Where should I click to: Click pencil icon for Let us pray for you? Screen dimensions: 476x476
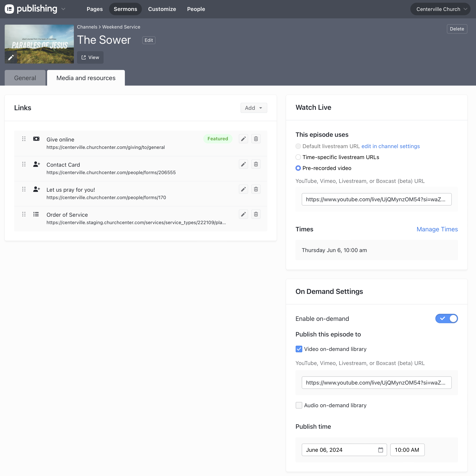243,189
